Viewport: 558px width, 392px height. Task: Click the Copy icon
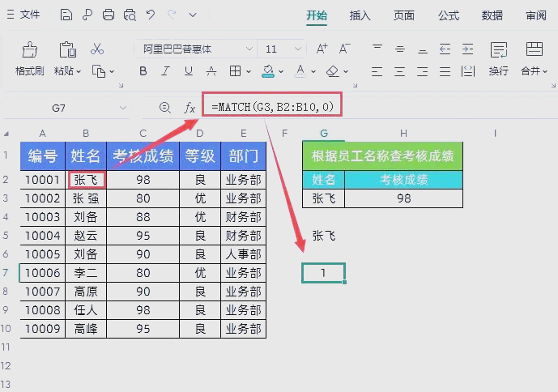[99, 71]
